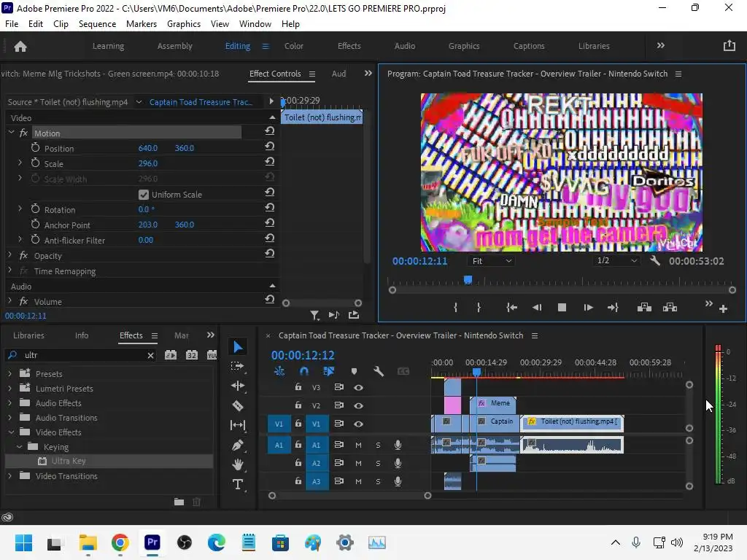747x560 pixels.
Task: Open timeline display settings wrench
Action: pyautogui.click(x=379, y=371)
